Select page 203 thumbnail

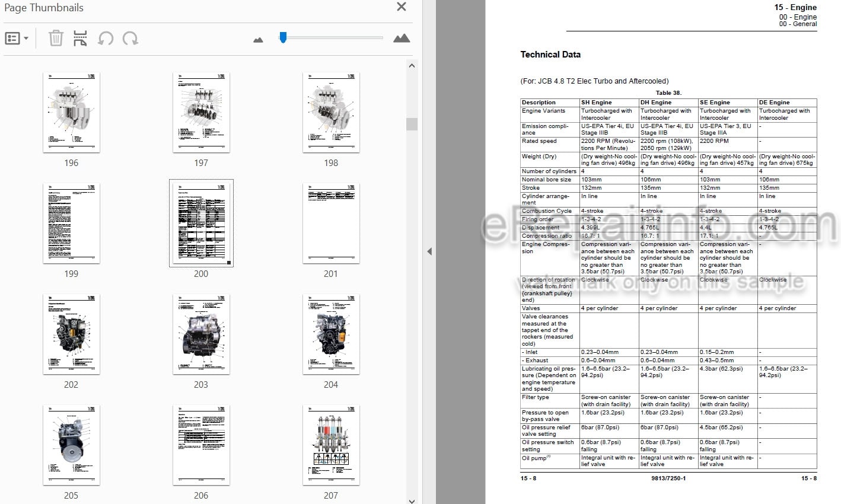(201, 334)
